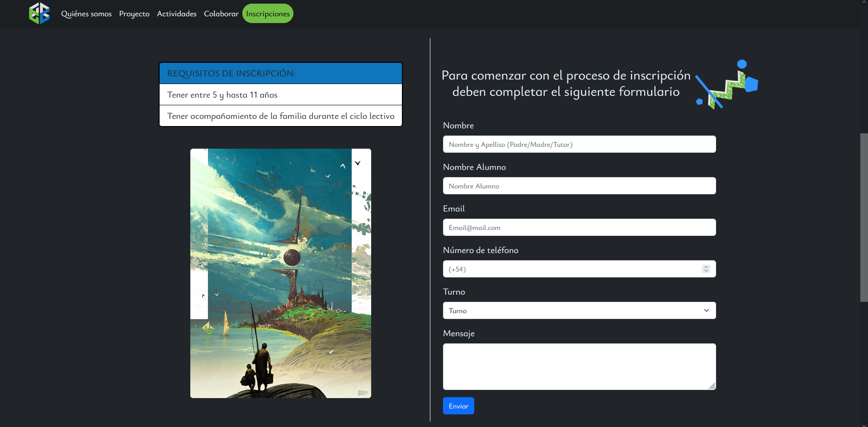Click the fisherman landscape artwork image
Image resolution: width=868 pixels, height=427 pixels.
280,273
